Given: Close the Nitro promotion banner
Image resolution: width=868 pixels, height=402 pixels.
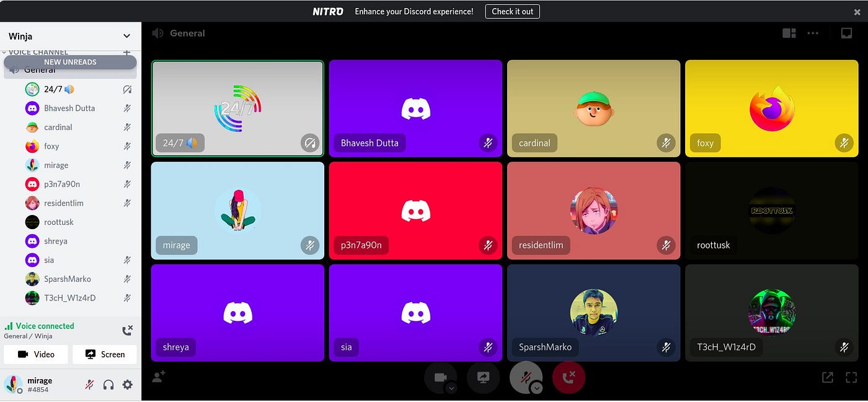Looking at the screenshot, I should coord(856,11).
